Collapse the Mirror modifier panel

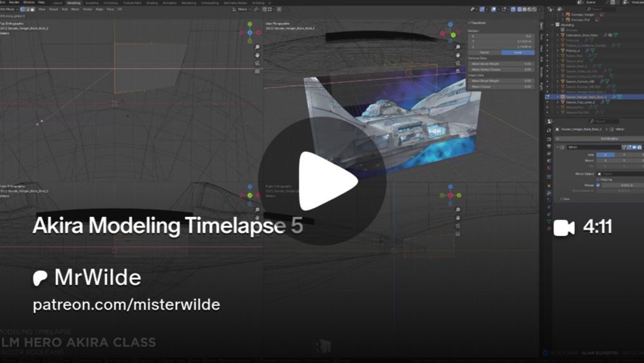pos(558,147)
